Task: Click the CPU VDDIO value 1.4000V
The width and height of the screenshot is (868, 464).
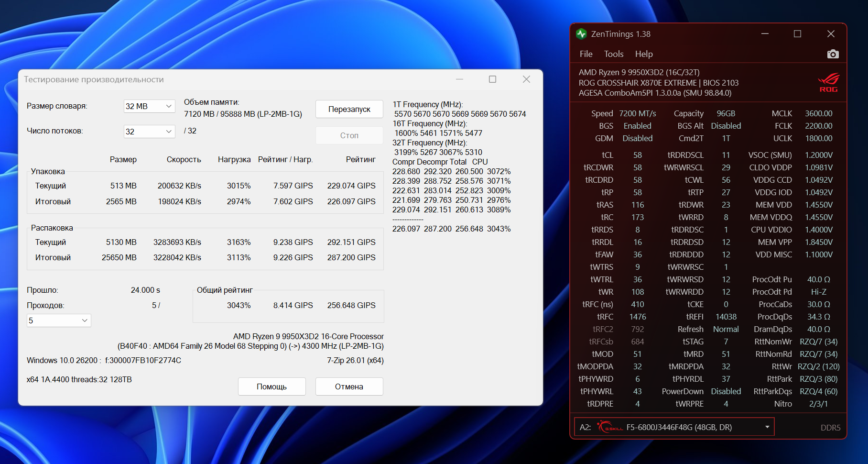Action: pos(819,230)
